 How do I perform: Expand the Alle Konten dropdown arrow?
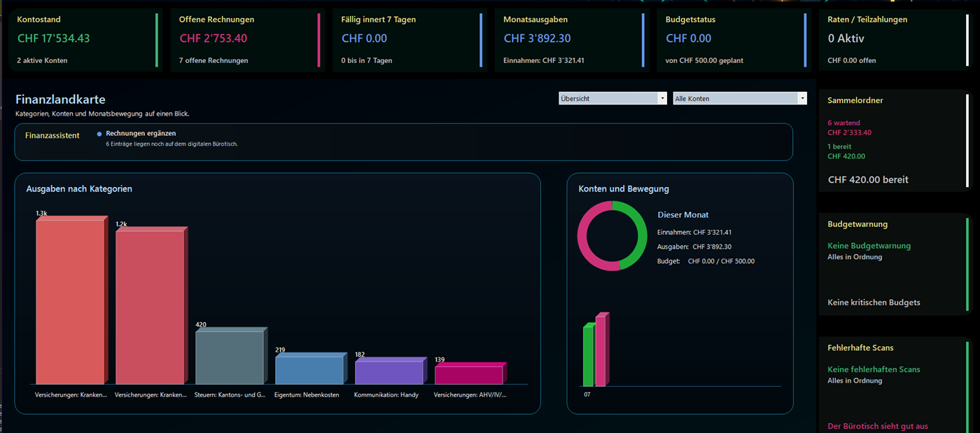802,99
